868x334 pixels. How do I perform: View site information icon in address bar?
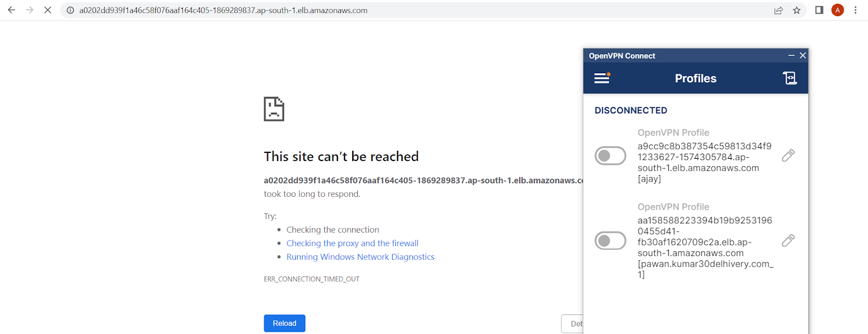71,10
